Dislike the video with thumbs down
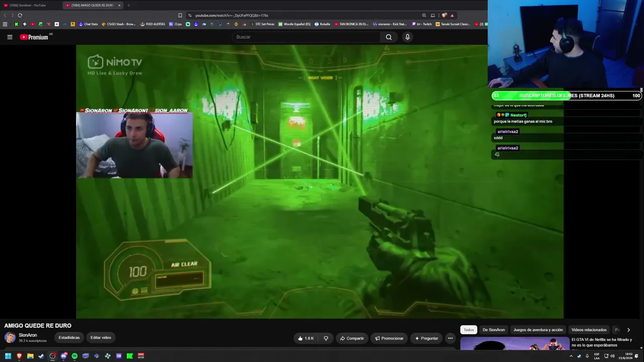644x362 pixels. click(x=326, y=338)
